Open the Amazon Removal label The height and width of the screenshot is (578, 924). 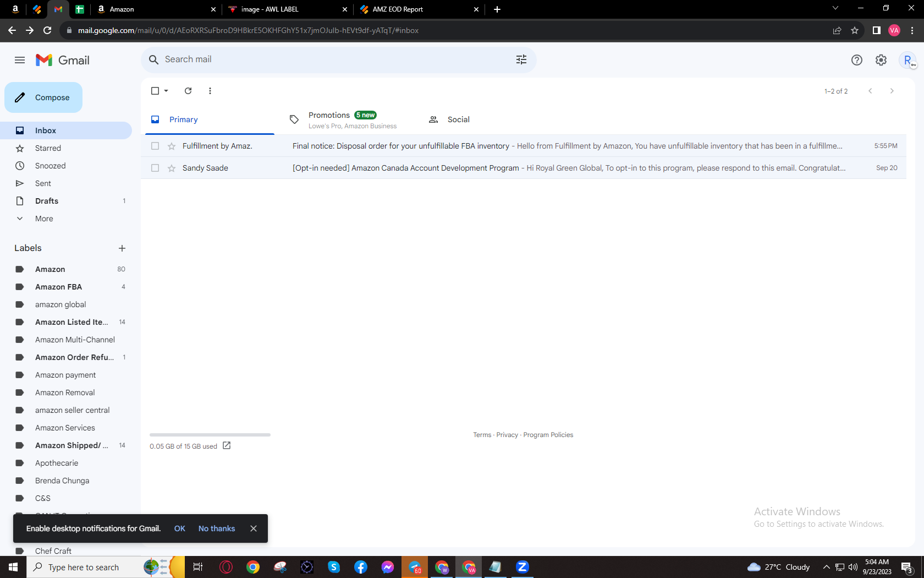[66, 392]
